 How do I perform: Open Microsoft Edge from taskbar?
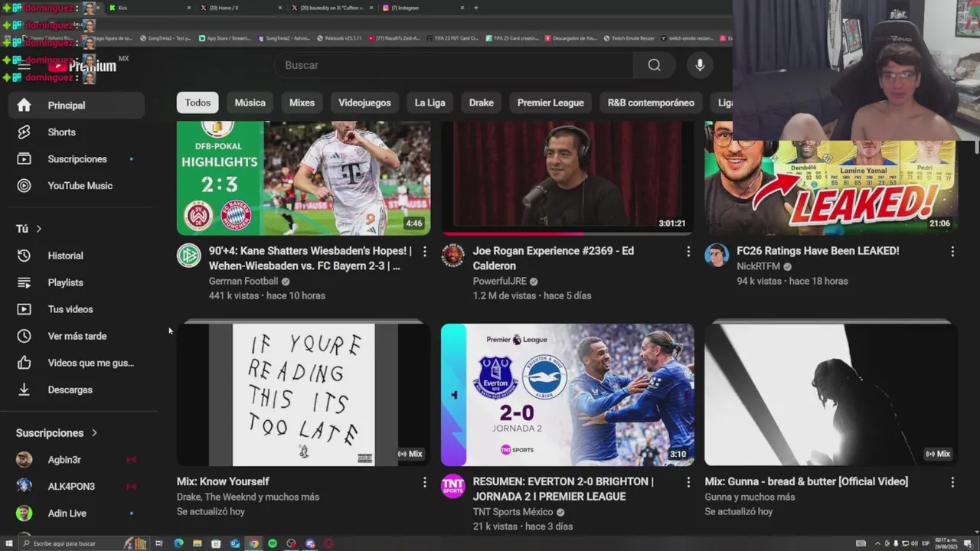click(x=178, y=543)
